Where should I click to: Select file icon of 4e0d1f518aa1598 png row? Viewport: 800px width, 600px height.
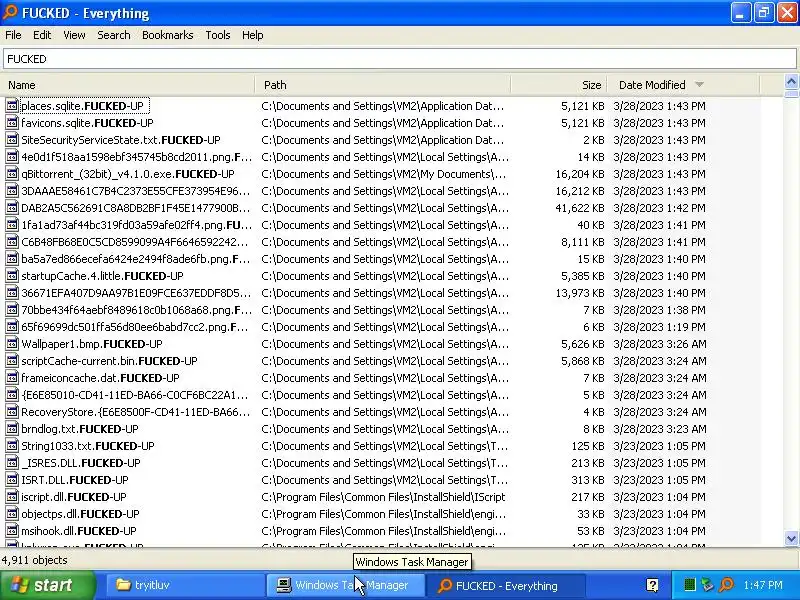[12, 157]
